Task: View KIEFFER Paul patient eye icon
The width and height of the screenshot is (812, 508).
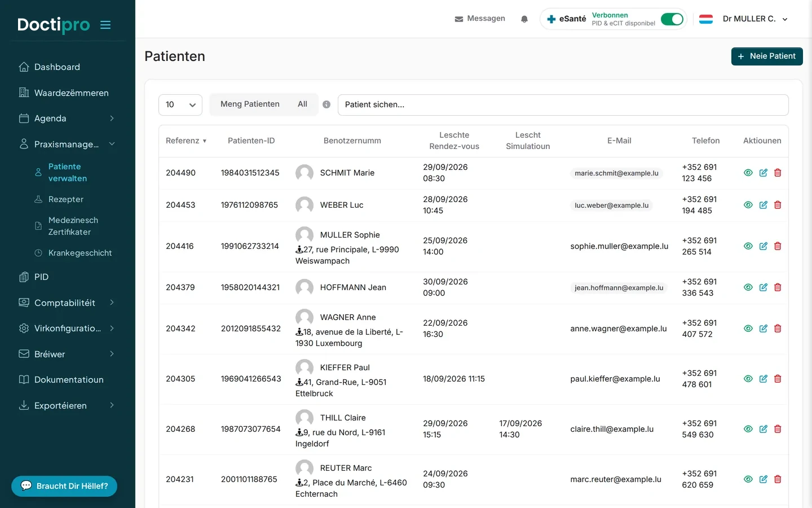Action: (748, 379)
